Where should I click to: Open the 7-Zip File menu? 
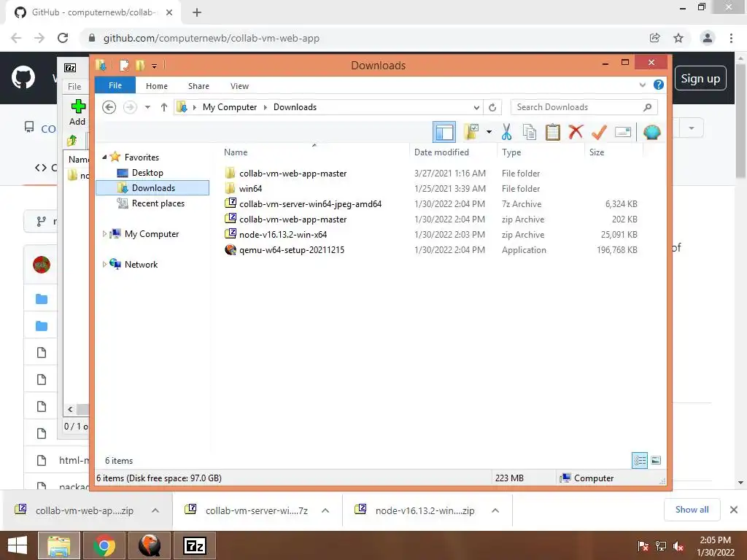pyautogui.click(x=74, y=87)
